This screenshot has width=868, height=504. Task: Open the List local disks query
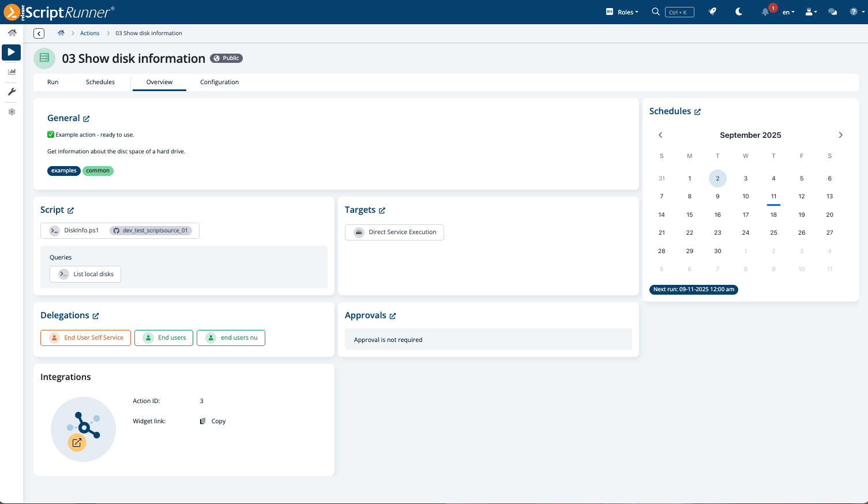[x=85, y=274]
